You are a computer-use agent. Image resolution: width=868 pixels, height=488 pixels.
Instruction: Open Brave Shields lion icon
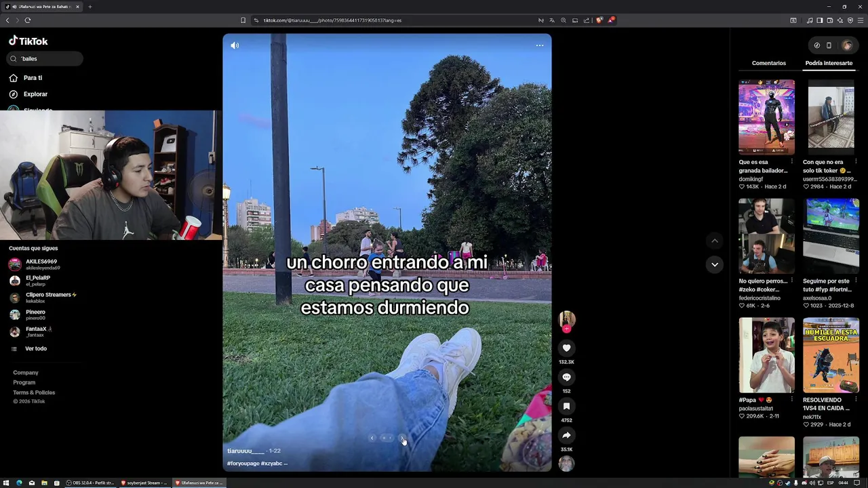coord(599,20)
